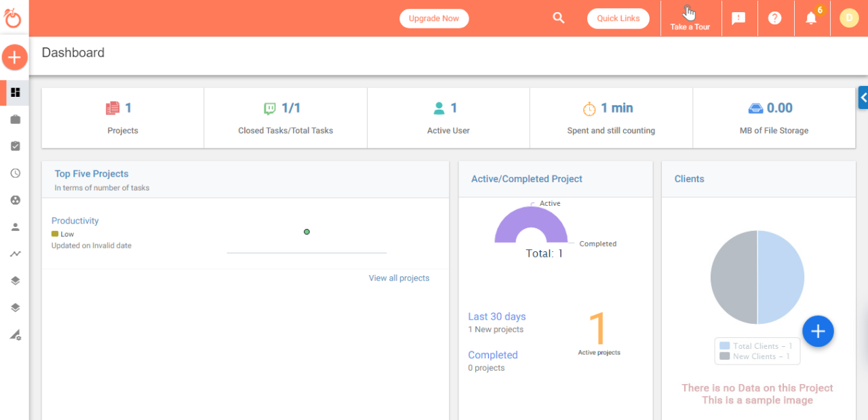Open the Clients person icon in sidebar
The height and width of the screenshot is (420, 868).
(x=14, y=227)
